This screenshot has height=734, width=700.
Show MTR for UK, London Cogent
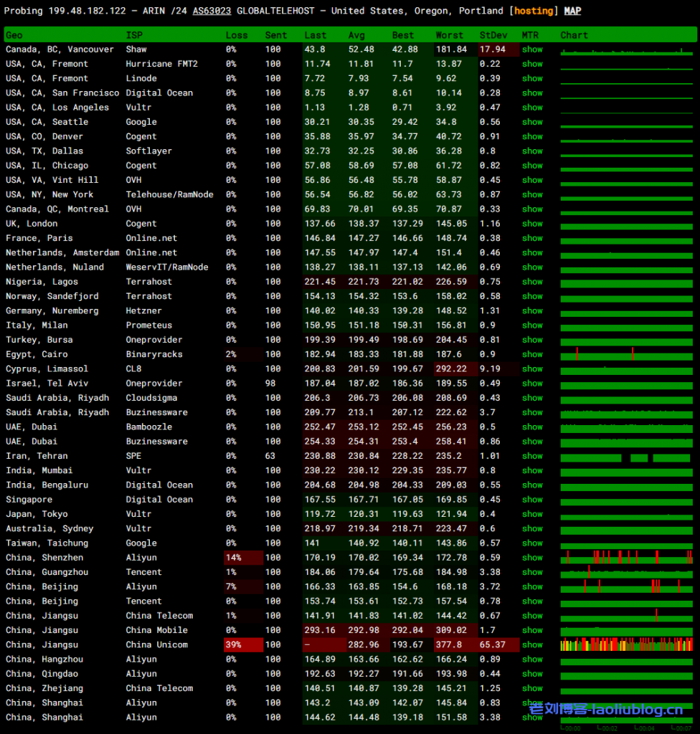coord(532,224)
